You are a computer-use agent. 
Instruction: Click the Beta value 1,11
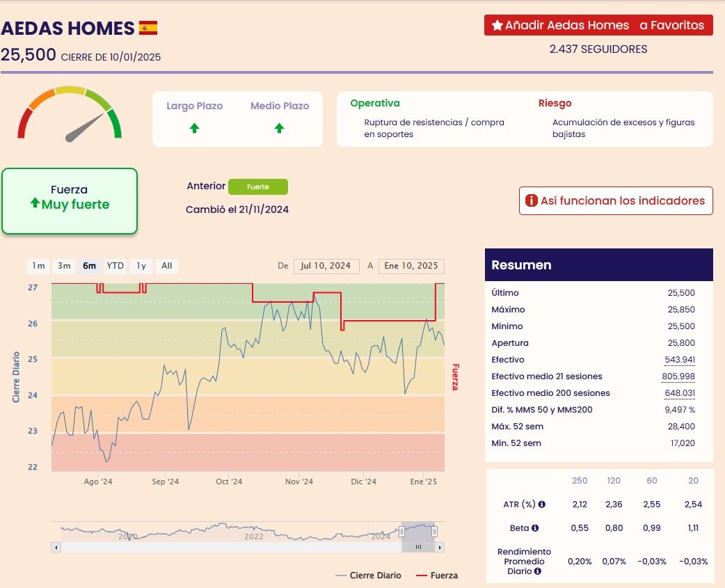[693, 528]
